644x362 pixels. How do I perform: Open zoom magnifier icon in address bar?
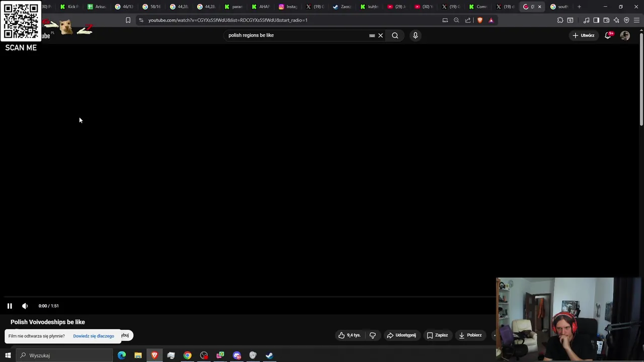point(456,20)
